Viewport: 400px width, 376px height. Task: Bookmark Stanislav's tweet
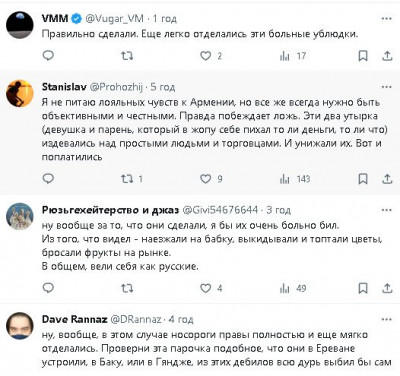(363, 179)
